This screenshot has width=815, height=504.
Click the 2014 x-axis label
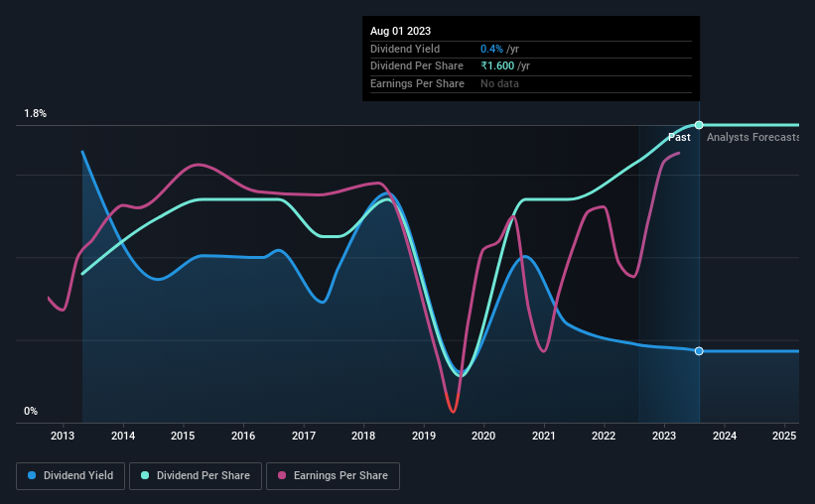click(123, 436)
